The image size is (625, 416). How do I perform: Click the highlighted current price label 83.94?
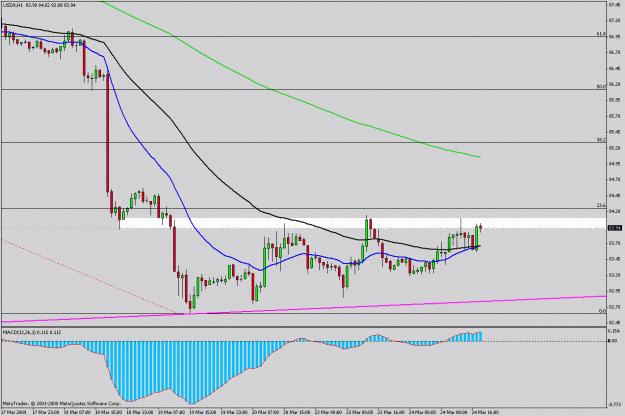[613, 228]
